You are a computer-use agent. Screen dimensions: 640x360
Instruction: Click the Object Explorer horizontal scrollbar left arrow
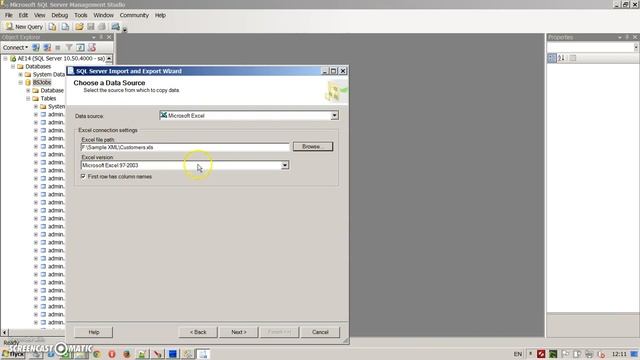4,333
